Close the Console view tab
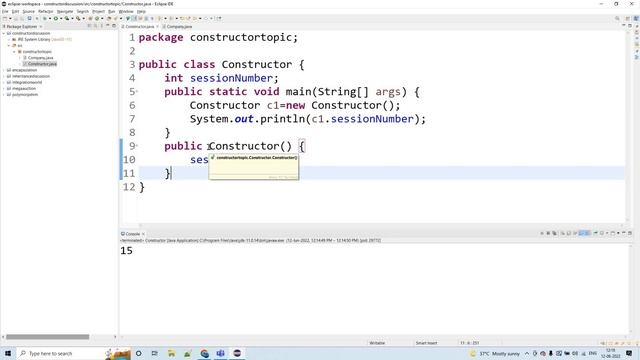The width and height of the screenshot is (640, 360). pyautogui.click(x=143, y=234)
